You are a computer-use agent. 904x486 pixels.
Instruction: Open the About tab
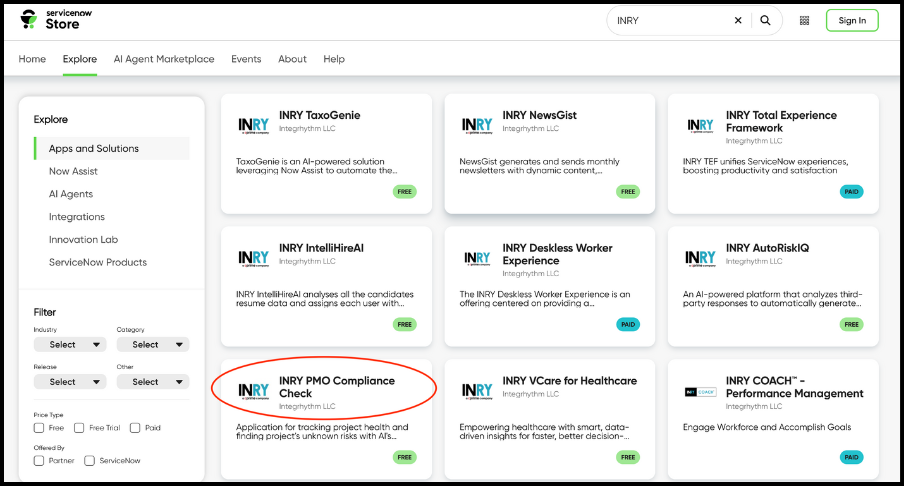click(292, 59)
